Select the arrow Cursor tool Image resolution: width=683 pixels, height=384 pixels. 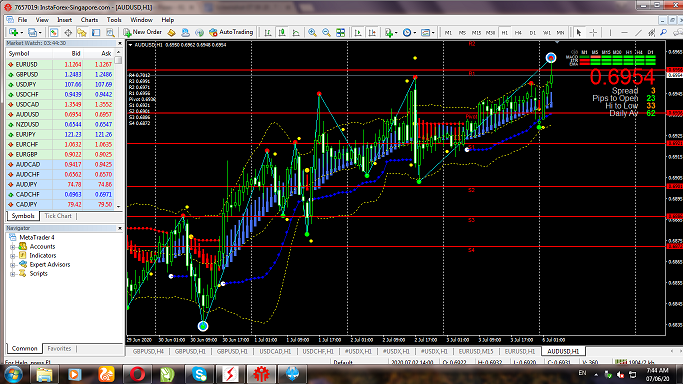(579, 32)
